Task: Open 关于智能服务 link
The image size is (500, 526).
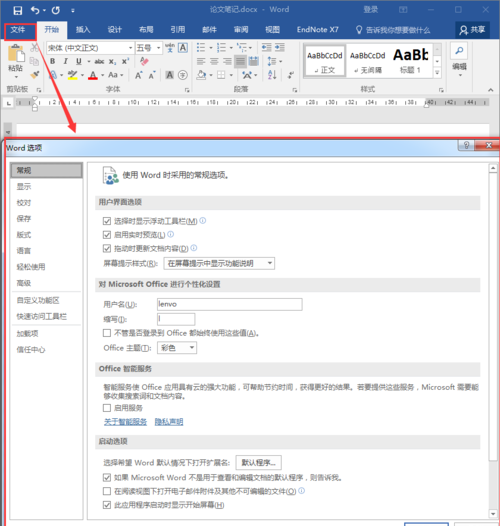Action: [125, 422]
